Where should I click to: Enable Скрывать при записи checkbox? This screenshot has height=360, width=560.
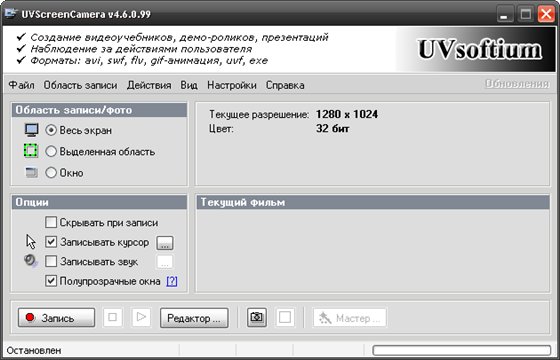(51, 222)
